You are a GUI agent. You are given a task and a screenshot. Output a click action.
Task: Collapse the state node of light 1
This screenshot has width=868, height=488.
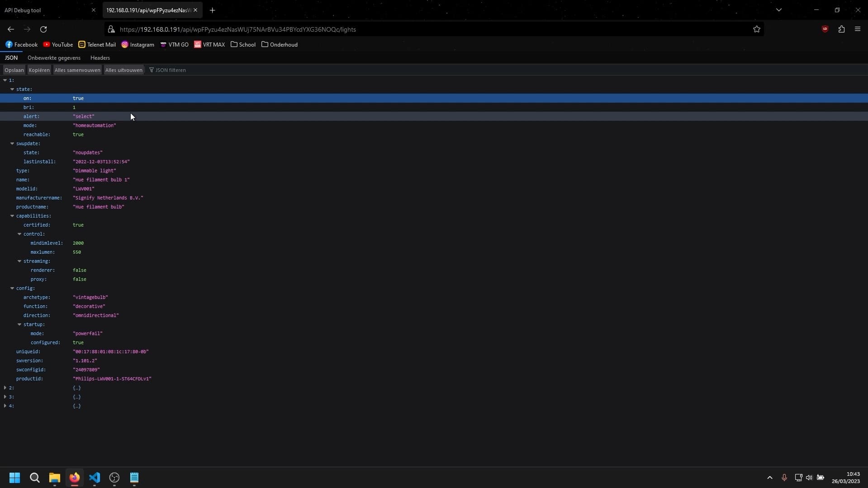12,90
